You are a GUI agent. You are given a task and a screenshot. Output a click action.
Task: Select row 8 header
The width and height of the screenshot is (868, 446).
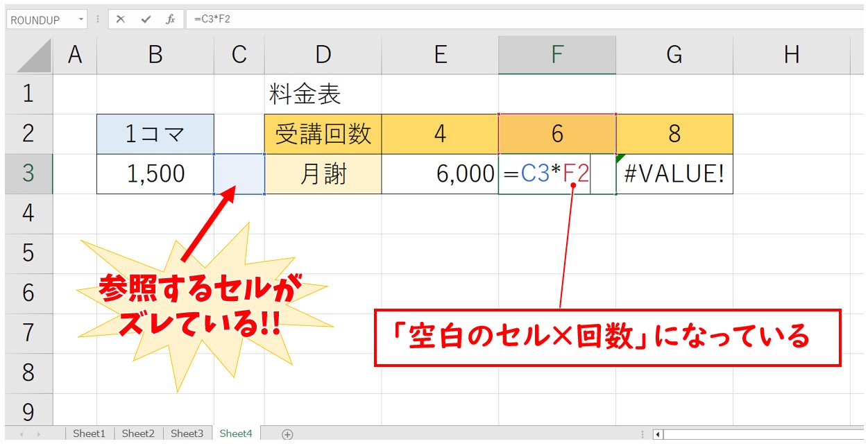[x=28, y=373]
